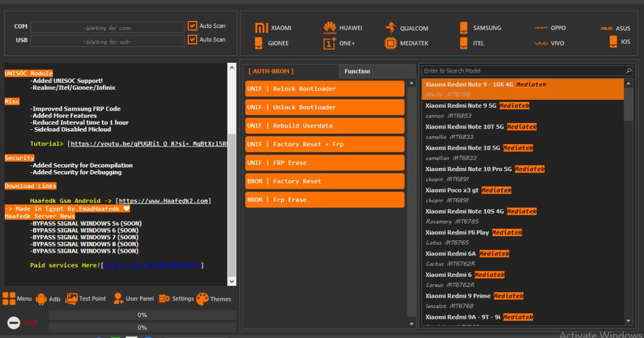This screenshot has height=338, width=644.
Task: Select the Qualcom chipset module
Action: pyautogui.click(x=406, y=28)
